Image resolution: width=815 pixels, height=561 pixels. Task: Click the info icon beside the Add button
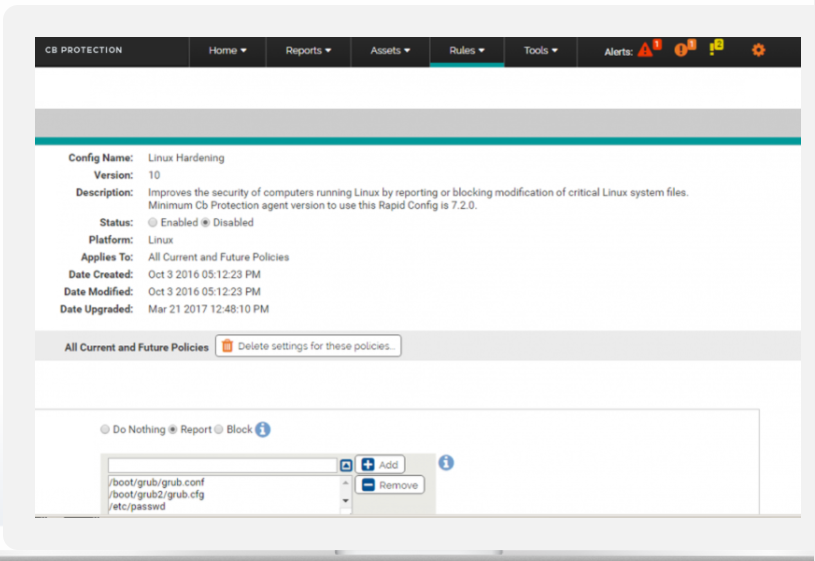tap(446, 462)
